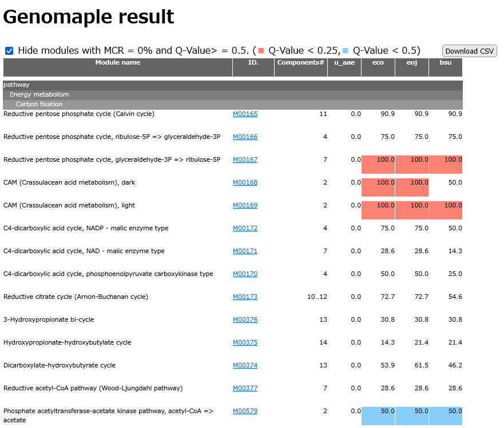This screenshot has height=428, width=504.
Task: Click the blue Q-Value legend swatch
Action: [346, 50]
